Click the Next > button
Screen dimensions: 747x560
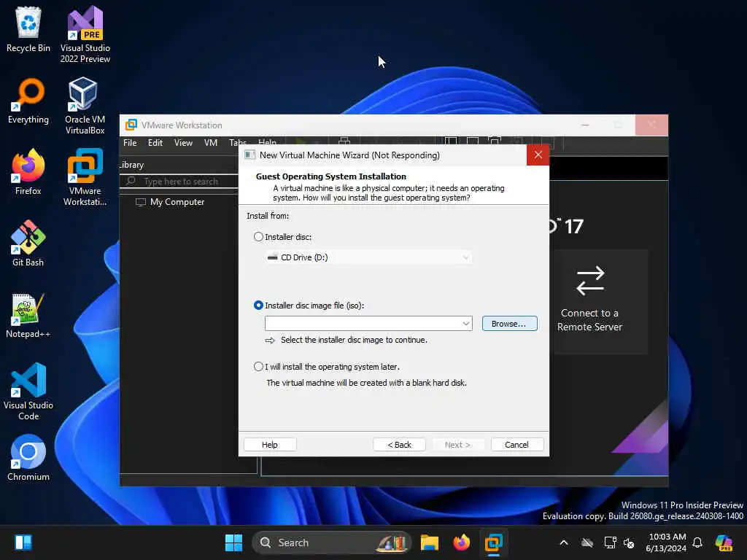coord(458,445)
